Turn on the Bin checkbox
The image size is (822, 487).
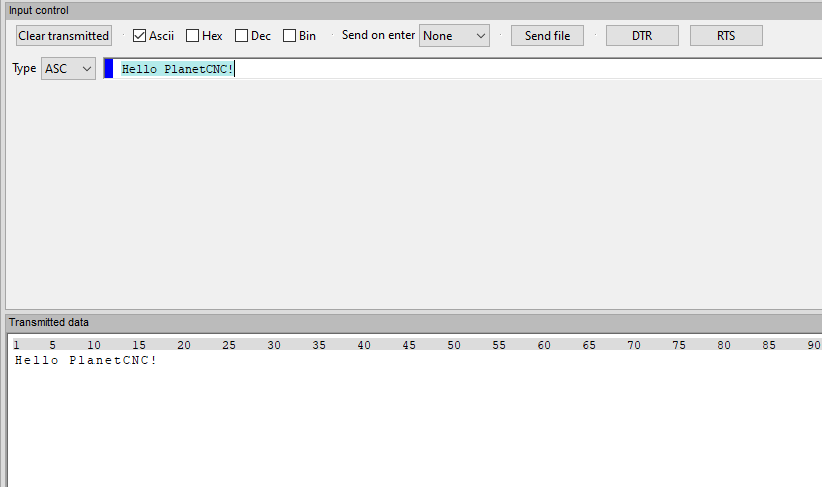click(290, 36)
